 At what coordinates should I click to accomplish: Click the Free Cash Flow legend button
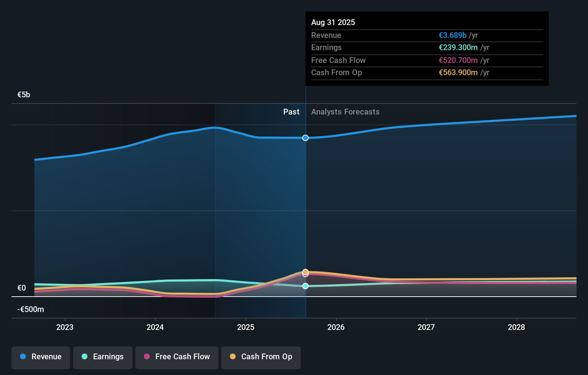click(x=177, y=357)
